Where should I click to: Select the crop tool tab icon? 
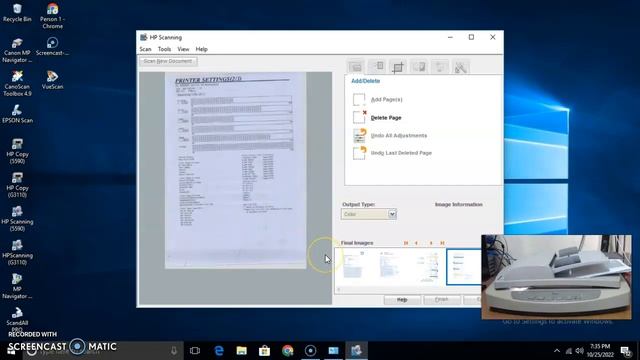coord(398,67)
